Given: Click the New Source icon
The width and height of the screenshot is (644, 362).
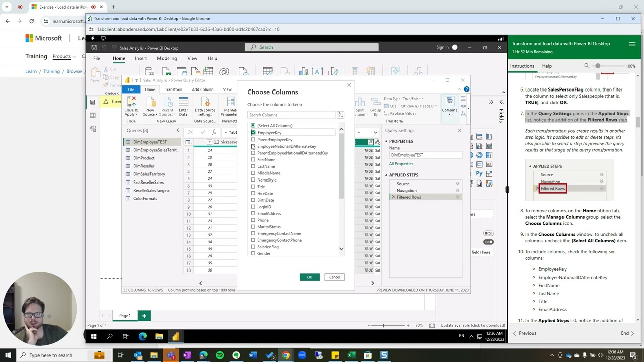Looking at the screenshot, I should 150,102.
